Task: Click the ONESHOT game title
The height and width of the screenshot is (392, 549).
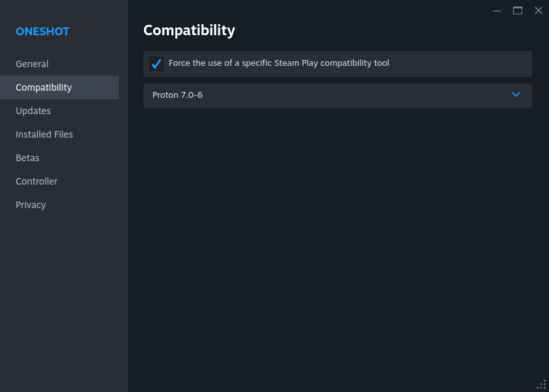Action: (x=42, y=31)
